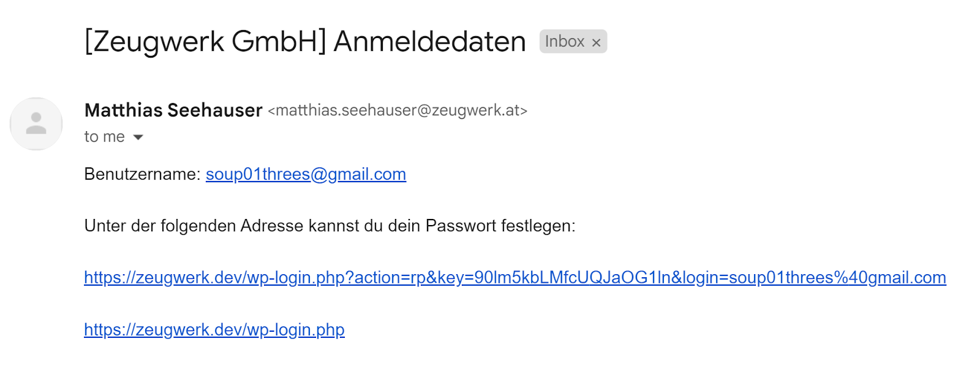Click the [Zeugwerk GmbH] prefix in subject
The image size is (980, 379).
click(x=205, y=42)
